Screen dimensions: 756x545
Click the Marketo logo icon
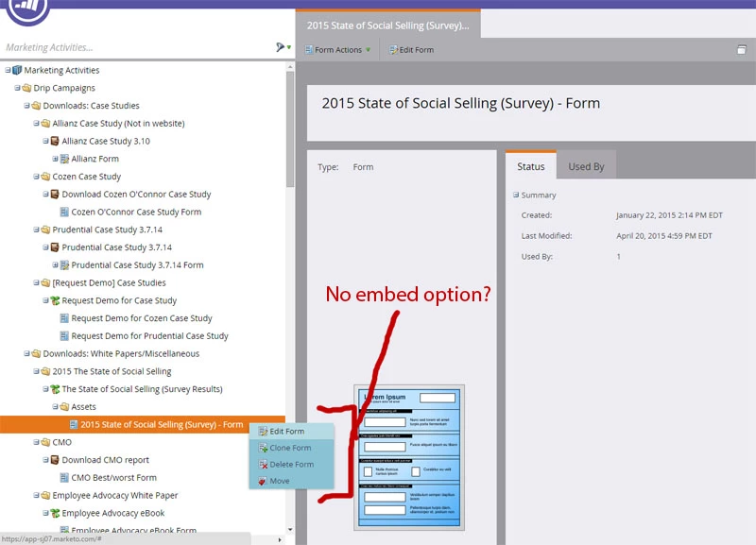coord(28,10)
